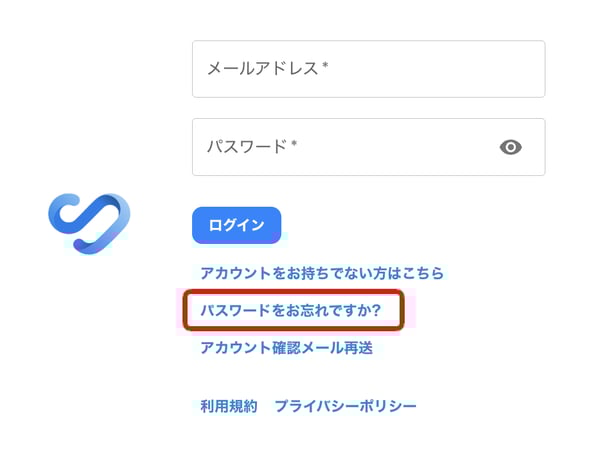Click the blue S-shaped logo
The image size is (600, 452).
pos(89,224)
